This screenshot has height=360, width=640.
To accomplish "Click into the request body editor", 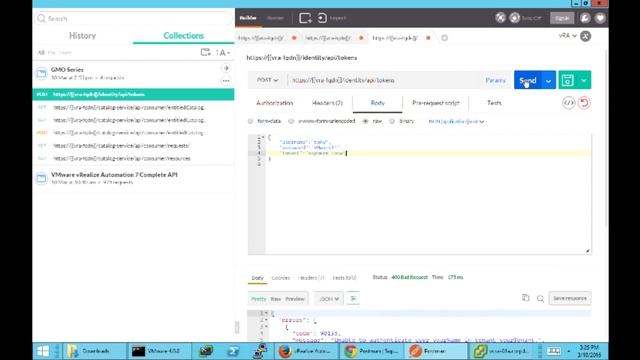I will 428,194.
